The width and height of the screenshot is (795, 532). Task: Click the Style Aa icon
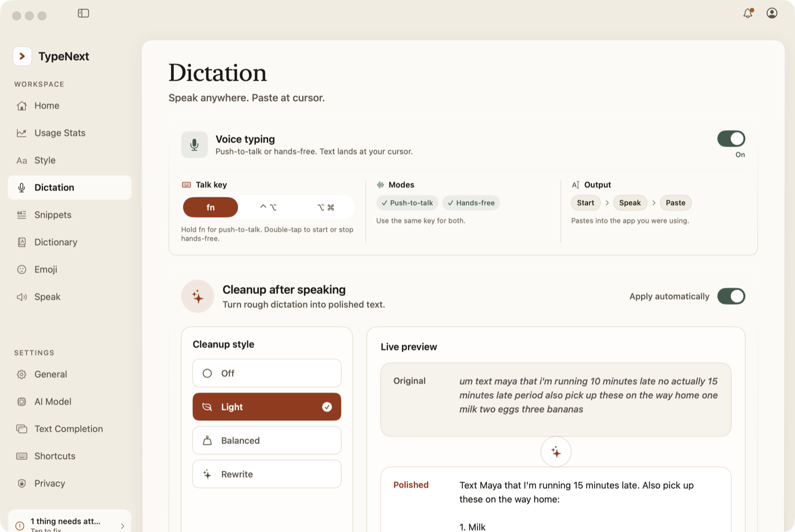[x=22, y=161]
